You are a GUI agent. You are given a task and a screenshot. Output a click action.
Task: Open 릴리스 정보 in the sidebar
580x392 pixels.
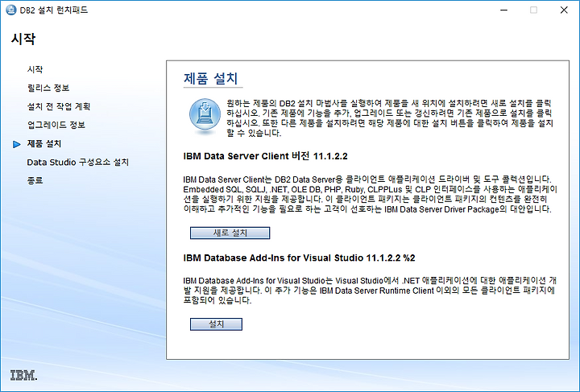click(x=48, y=88)
